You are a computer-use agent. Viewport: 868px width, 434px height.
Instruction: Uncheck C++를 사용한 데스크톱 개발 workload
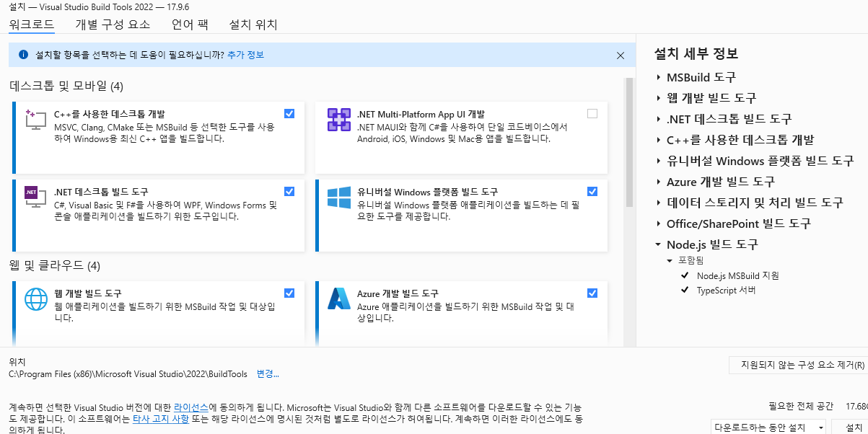pos(289,113)
